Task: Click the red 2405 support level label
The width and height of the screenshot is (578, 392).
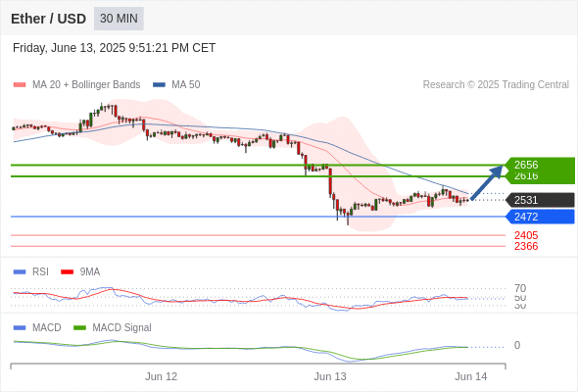Action: tap(526, 235)
